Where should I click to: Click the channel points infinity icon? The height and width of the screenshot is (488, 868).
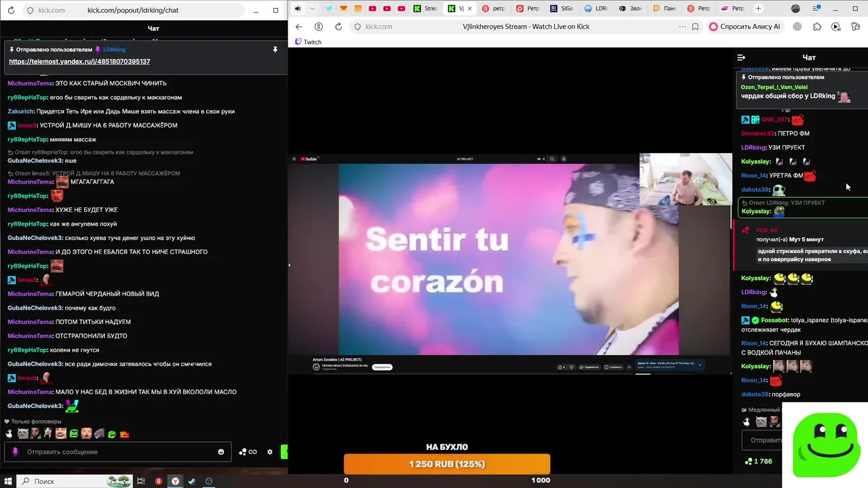[248, 452]
